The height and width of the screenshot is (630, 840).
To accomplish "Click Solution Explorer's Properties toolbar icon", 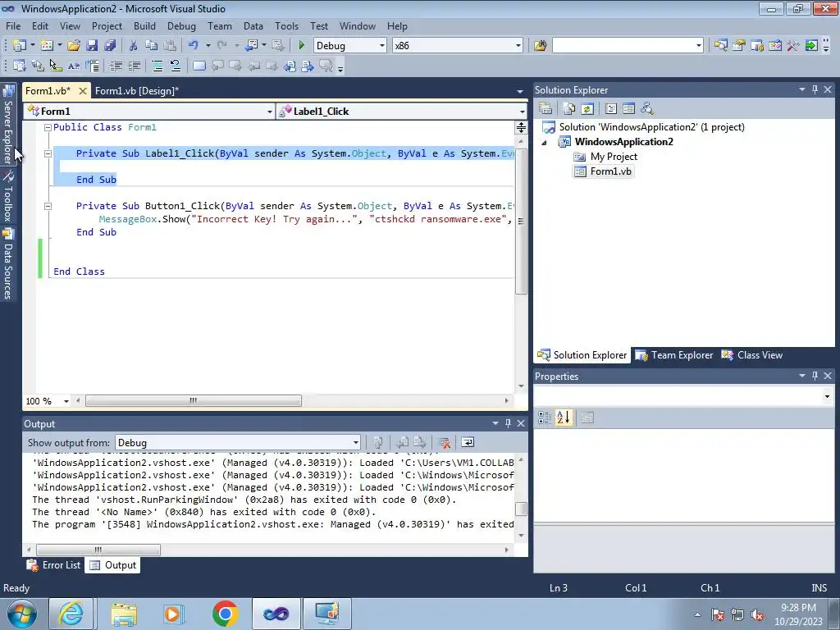I will click(x=546, y=109).
